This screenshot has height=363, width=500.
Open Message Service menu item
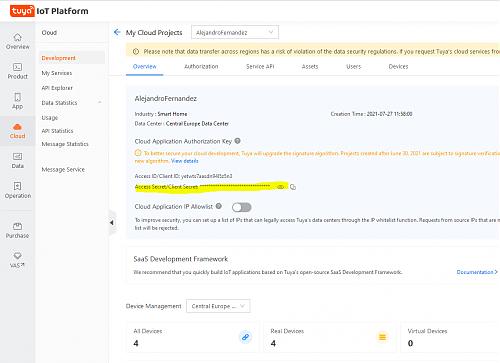click(63, 169)
